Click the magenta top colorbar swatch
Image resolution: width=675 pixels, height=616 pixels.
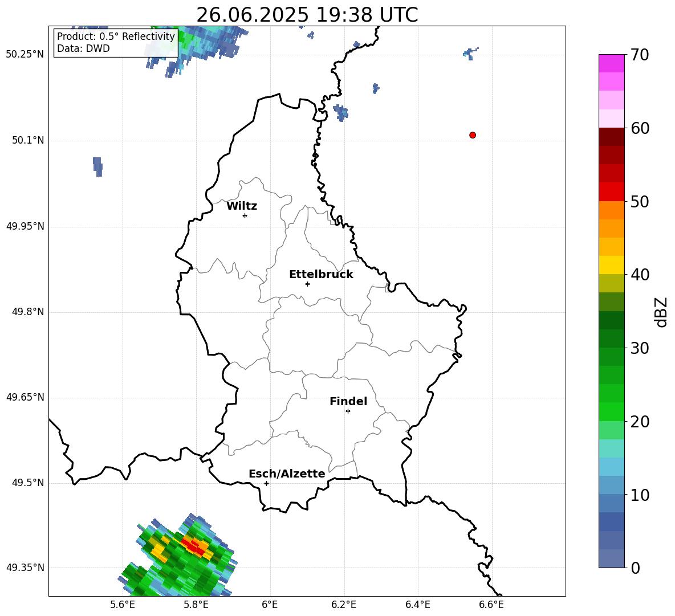point(611,63)
